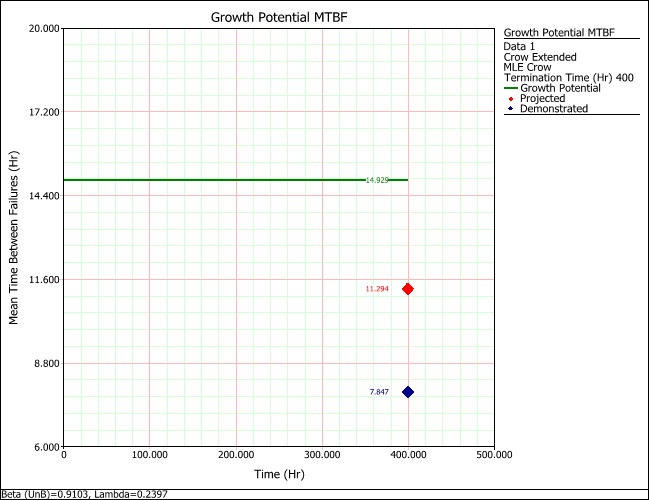
Task: Click the Mean Time Between Failures axis title
Action: pyautogui.click(x=14, y=237)
